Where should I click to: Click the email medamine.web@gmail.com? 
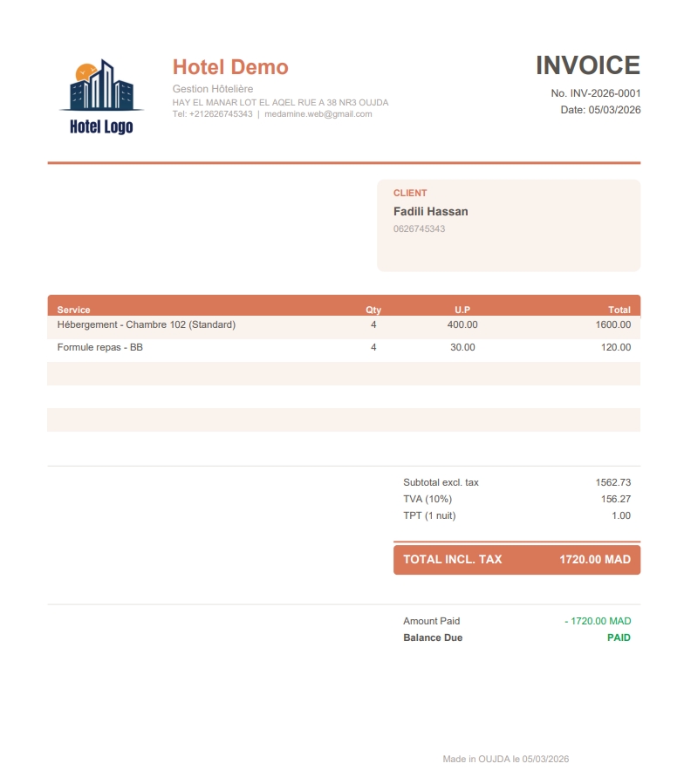coord(318,114)
